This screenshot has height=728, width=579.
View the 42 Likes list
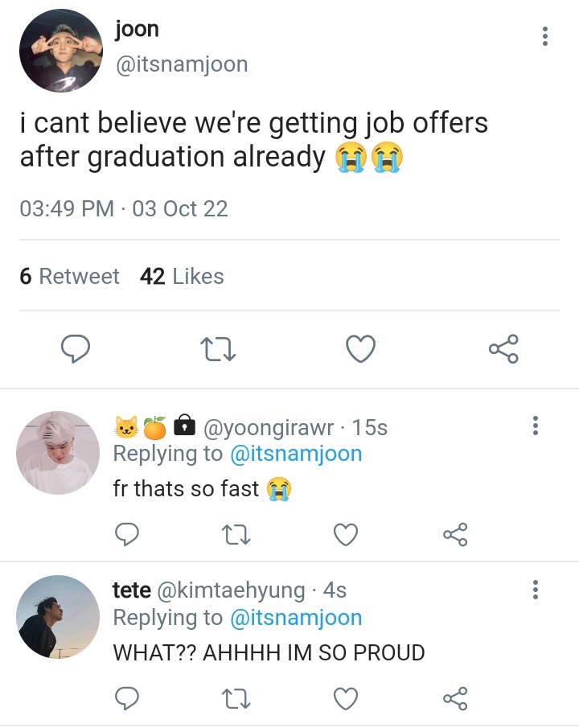coord(182,276)
